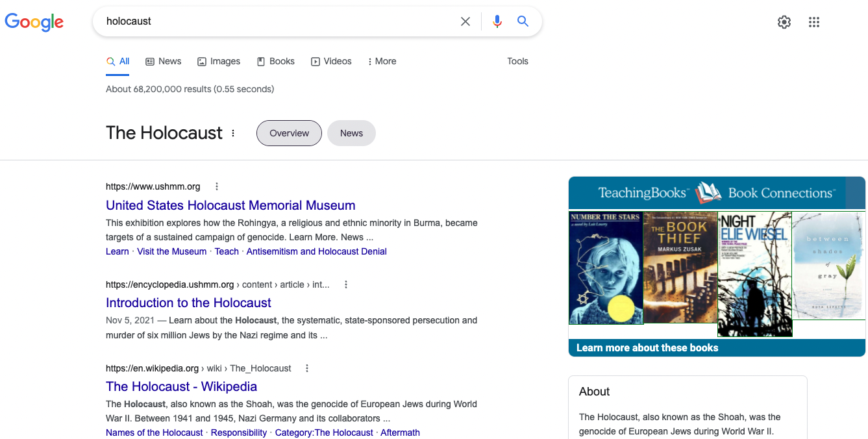Open Antisemitism and Holocaust Denial sitelink
This screenshot has width=868, height=439.
coord(316,251)
